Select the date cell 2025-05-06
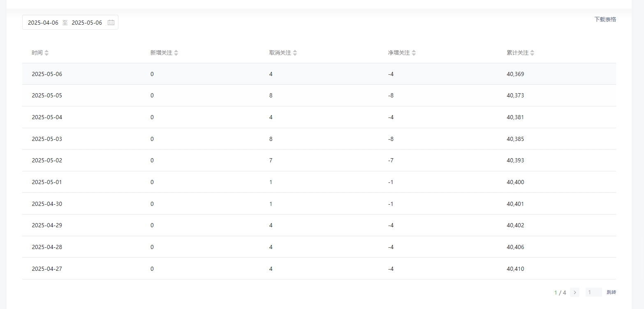 47,74
